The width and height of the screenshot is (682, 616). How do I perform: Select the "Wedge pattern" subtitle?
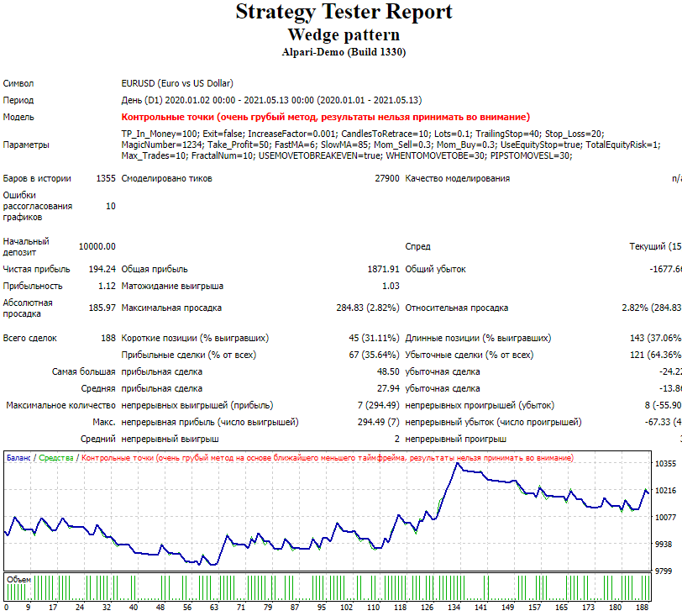coord(344,34)
